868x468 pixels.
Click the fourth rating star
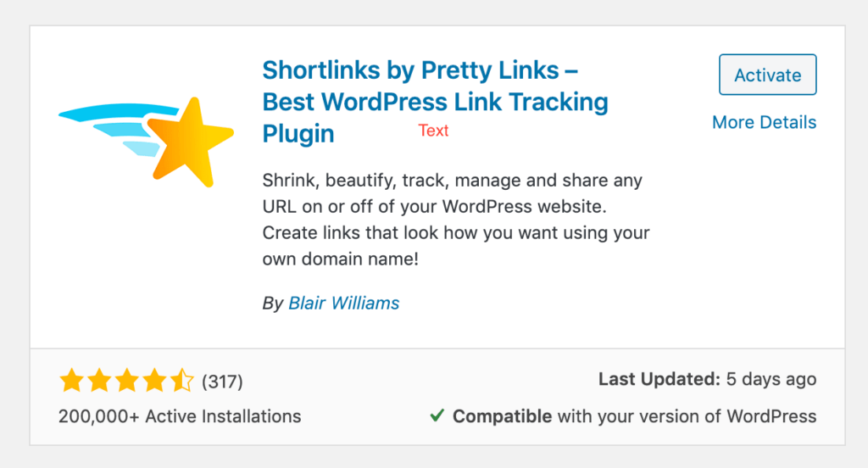[154, 382]
